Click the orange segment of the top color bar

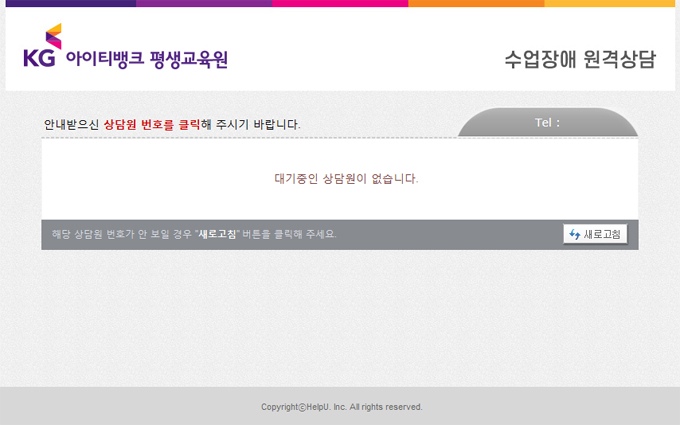pos(476,3)
